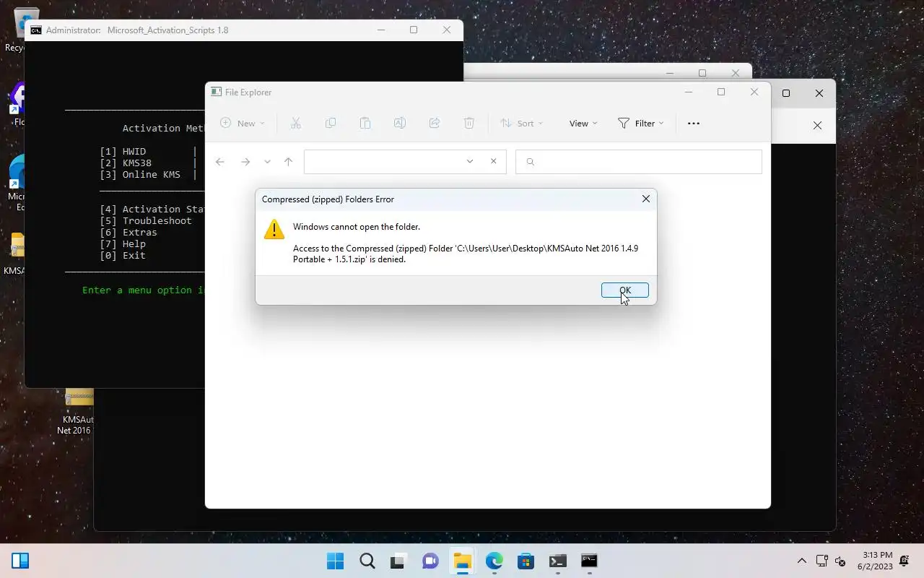
Task: Close the rear window behind File Explorer
Action: pyautogui.click(x=819, y=93)
